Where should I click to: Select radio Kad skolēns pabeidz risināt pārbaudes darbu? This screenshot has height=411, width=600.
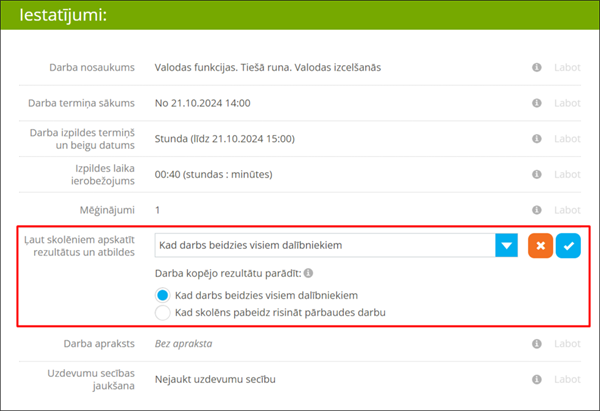click(164, 313)
